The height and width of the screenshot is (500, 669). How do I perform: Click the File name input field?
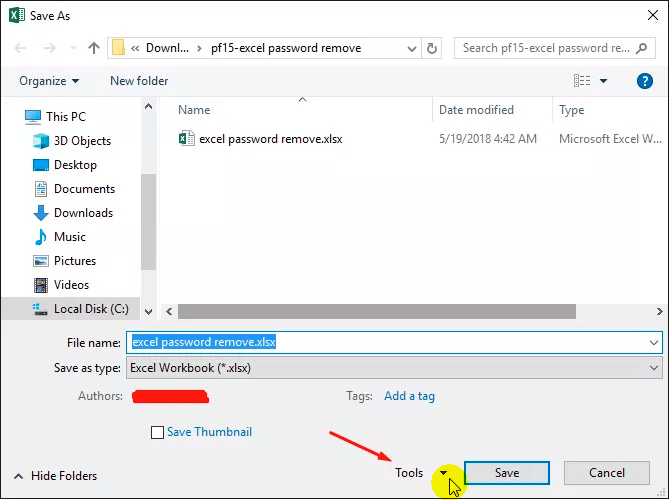[x=394, y=342]
